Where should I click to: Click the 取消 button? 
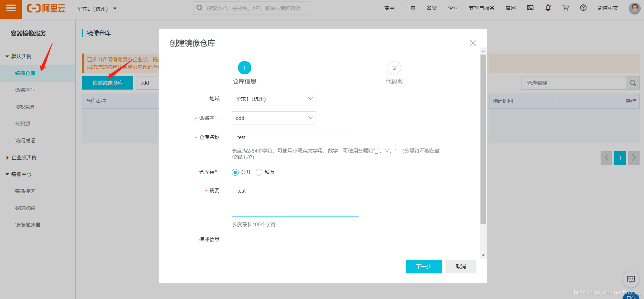coord(461,267)
